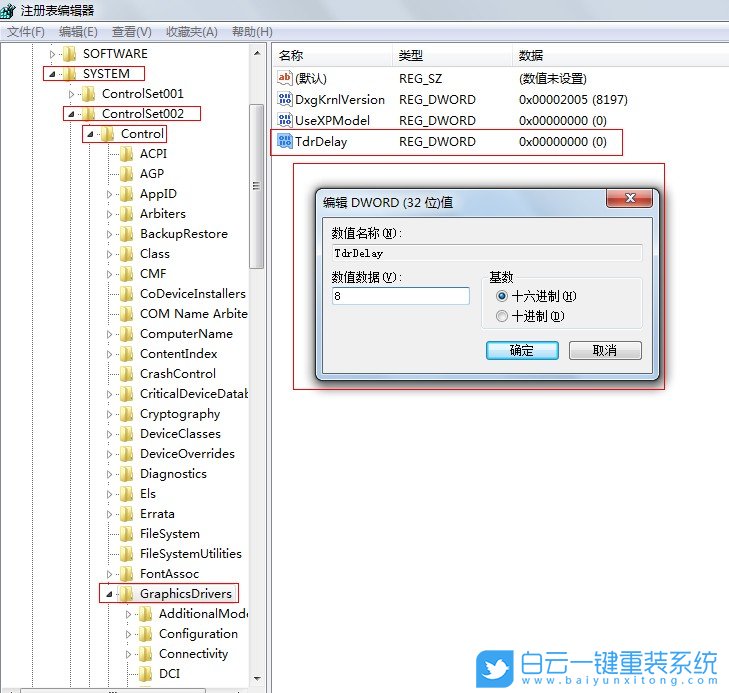Sort by the 类型 column header
Viewport: 729px width, 693px height.
click(x=452, y=56)
